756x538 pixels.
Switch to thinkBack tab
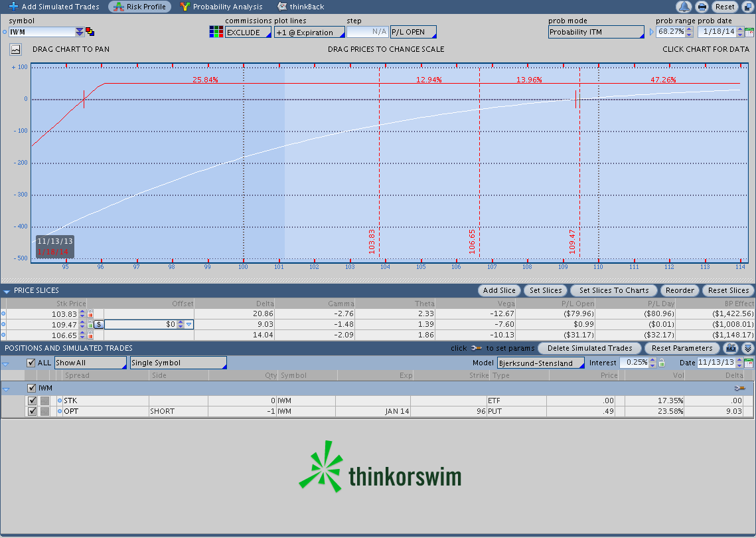coord(301,7)
